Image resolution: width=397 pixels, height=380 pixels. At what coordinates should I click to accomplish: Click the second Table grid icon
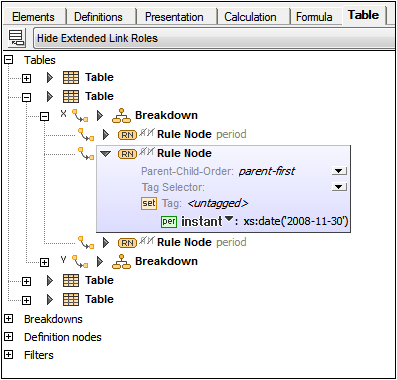71,97
